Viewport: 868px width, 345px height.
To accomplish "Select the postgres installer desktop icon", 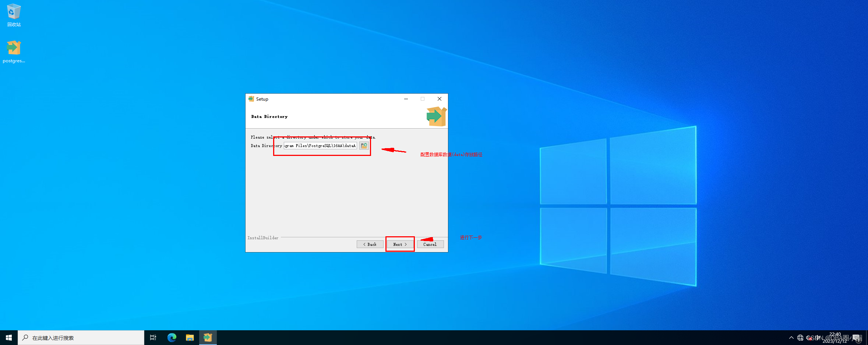I will [14, 52].
